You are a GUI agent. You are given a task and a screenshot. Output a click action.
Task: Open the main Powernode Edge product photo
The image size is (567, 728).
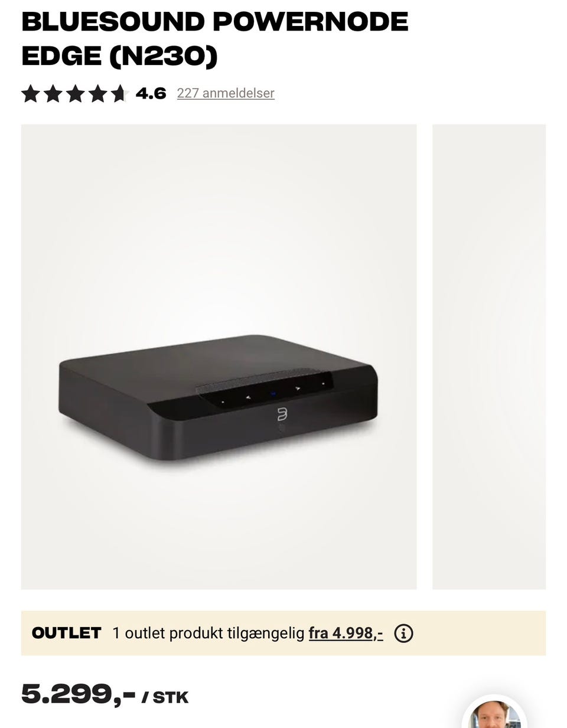pos(219,356)
